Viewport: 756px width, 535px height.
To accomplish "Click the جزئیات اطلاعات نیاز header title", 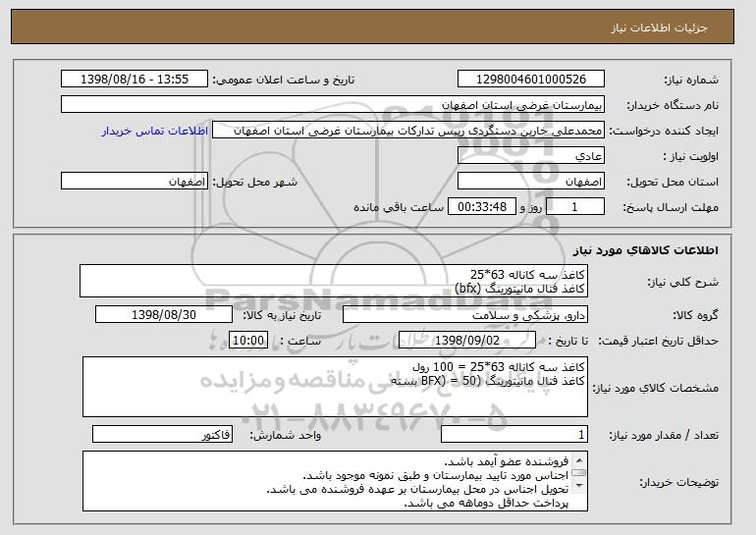I will 660,27.
